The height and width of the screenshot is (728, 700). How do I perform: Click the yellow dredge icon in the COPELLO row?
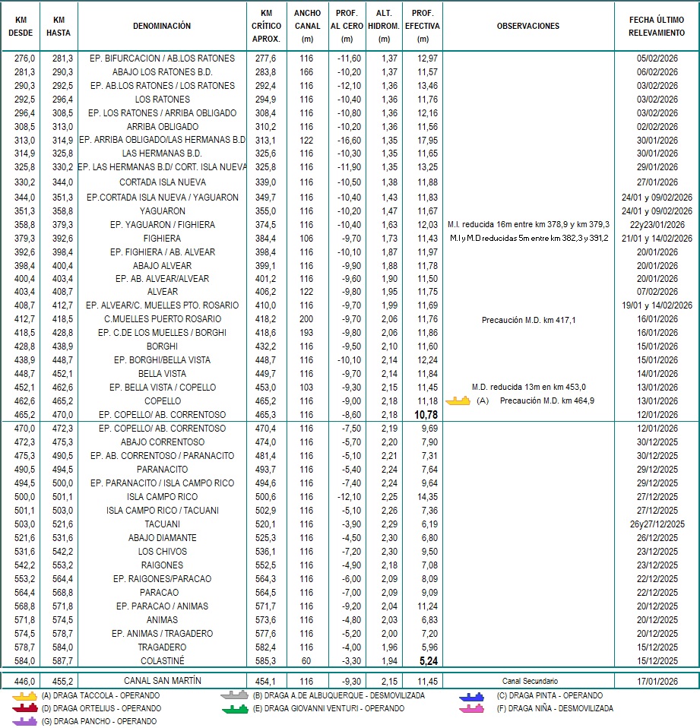point(458,400)
